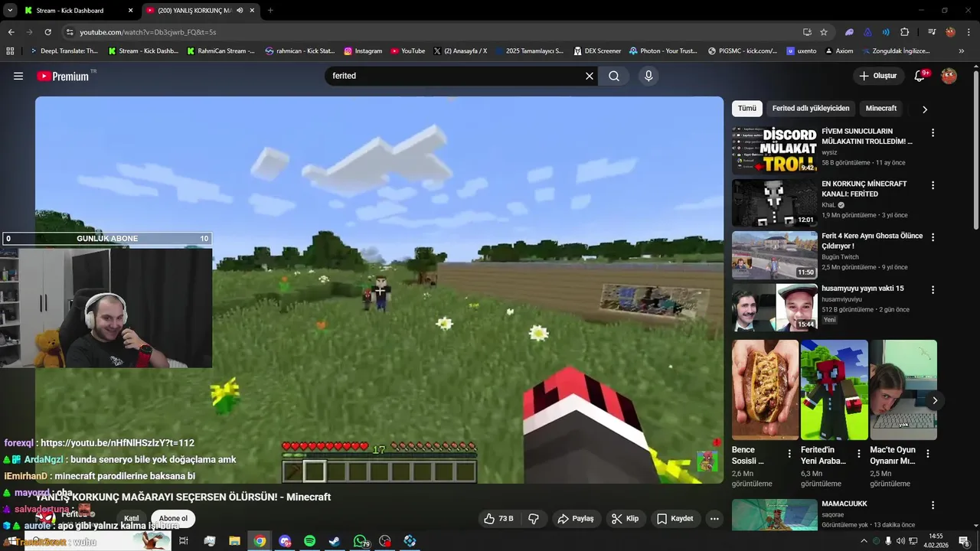Open Instagram bookmark
Image resolution: width=980 pixels, height=551 pixels.
(x=363, y=51)
